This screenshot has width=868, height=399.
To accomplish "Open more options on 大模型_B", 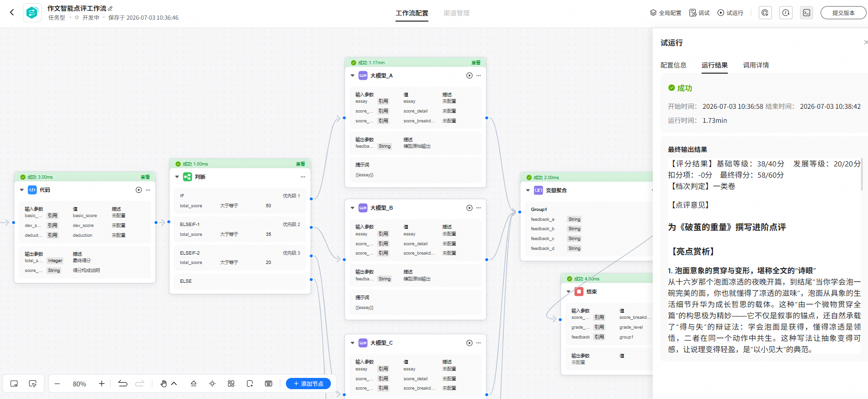I will pyautogui.click(x=479, y=208).
